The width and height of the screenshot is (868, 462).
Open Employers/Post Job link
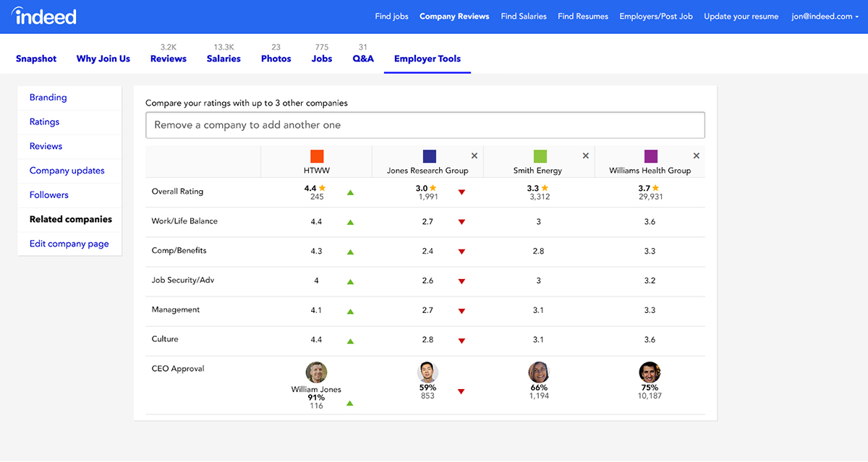coord(656,16)
